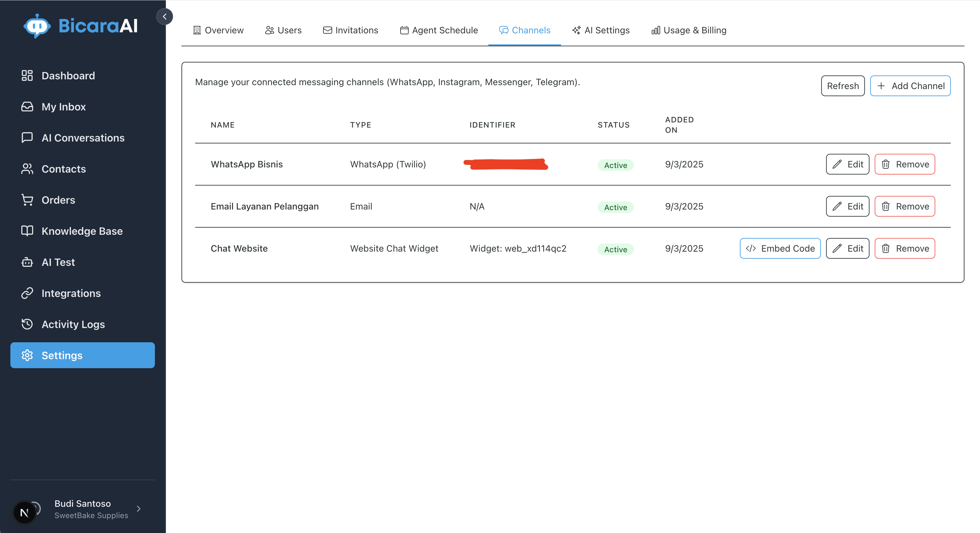The image size is (980, 533).
Task: Open the Integrations section
Action: [71, 293]
